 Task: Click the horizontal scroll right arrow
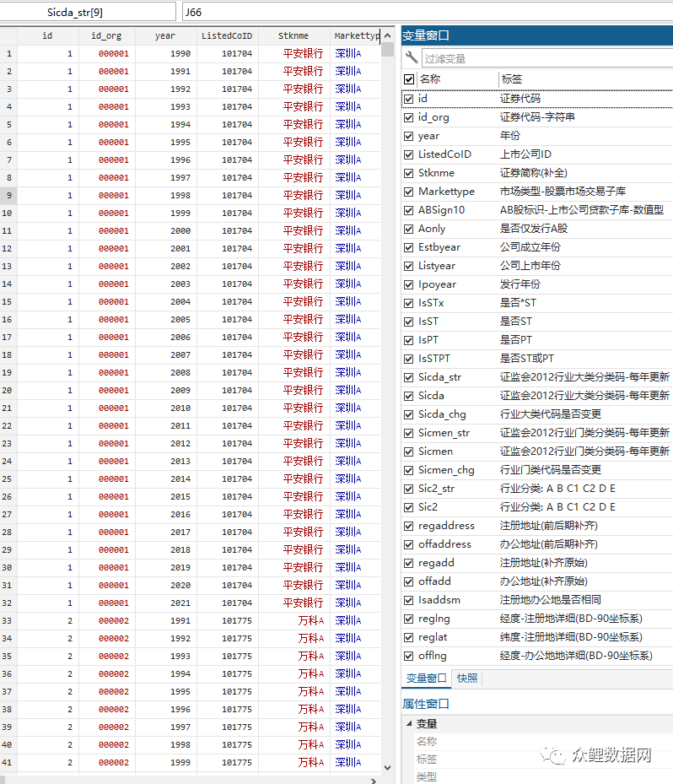coord(374,780)
